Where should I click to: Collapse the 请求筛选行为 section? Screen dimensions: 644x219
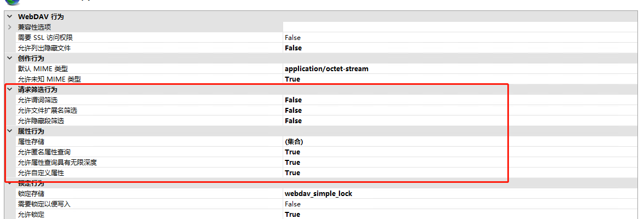[x=10, y=89]
